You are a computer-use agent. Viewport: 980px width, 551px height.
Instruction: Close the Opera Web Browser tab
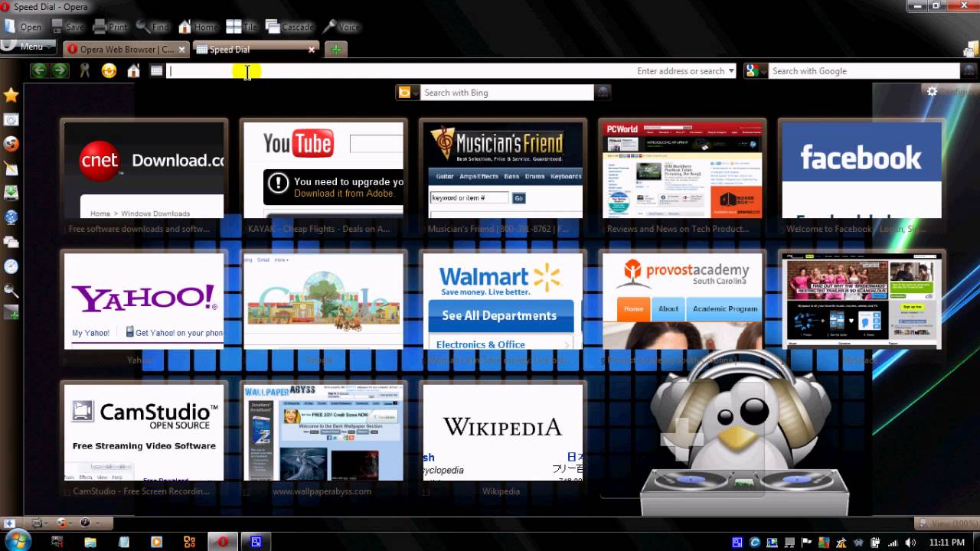coord(182,50)
